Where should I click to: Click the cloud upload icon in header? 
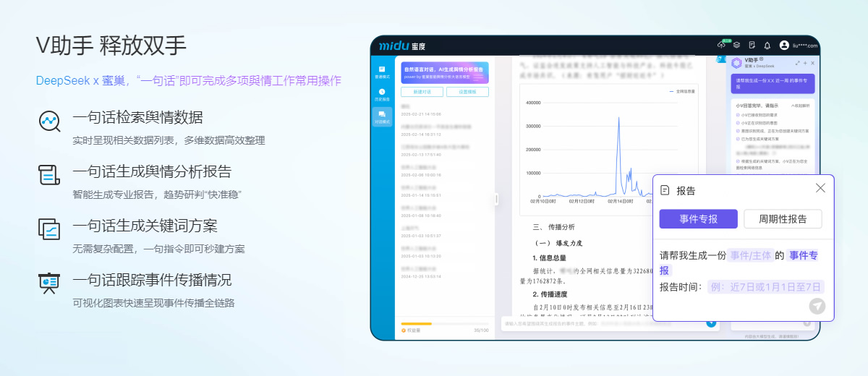click(x=721, y=45)
